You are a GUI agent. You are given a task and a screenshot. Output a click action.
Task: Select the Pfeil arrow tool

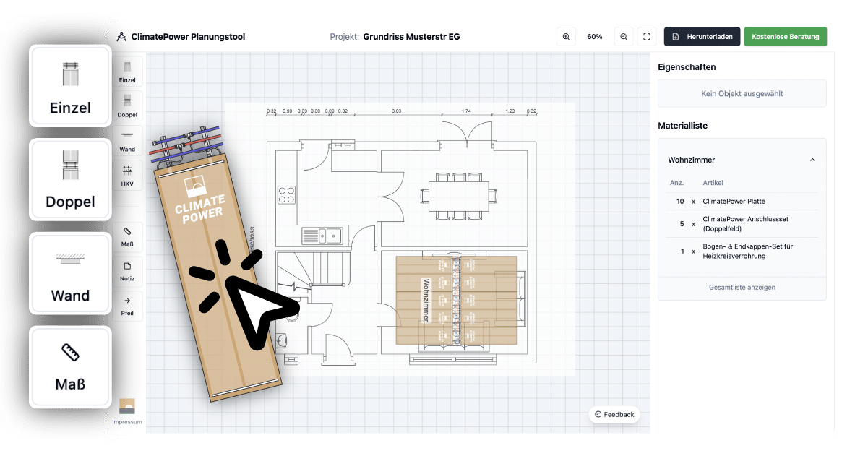tap(127, 306)
